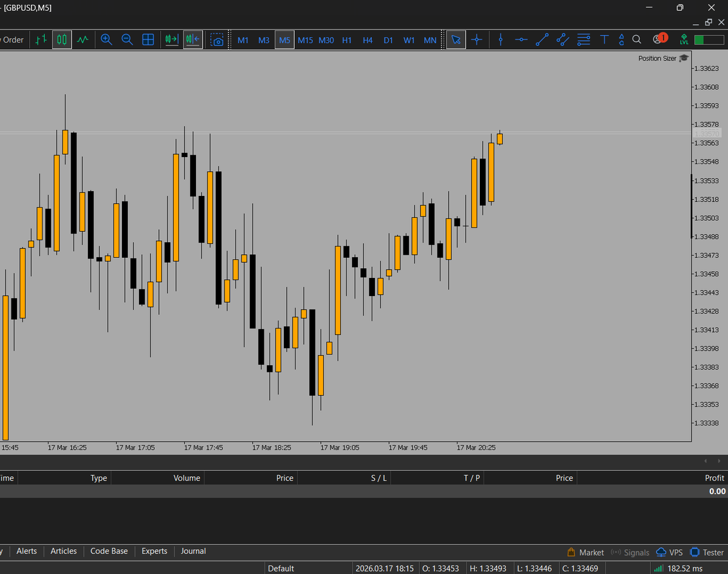
Task: Add a text label with T tool
Action: (604, 40)
